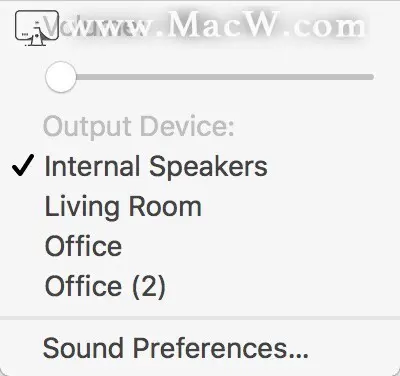Click the separator line above Sound Preferences
The width and height of the screenshot is (400, 376).
pos(200,318)
